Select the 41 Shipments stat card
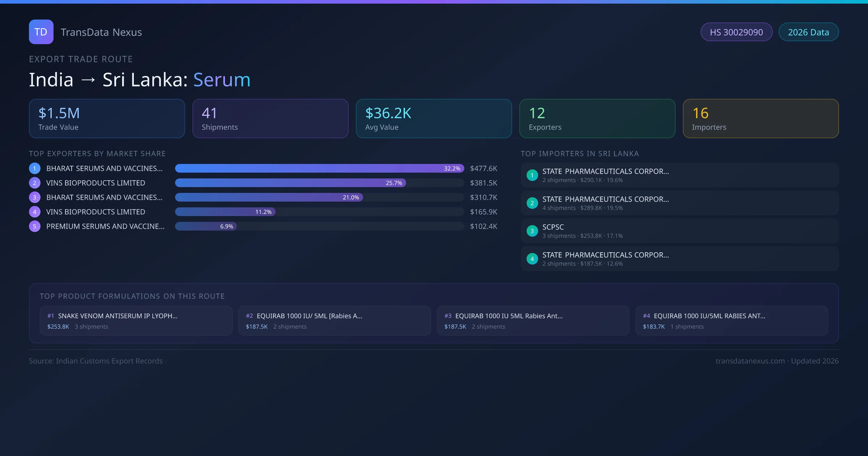This screenshot has height=456, width=868. (x=270, y=118)
